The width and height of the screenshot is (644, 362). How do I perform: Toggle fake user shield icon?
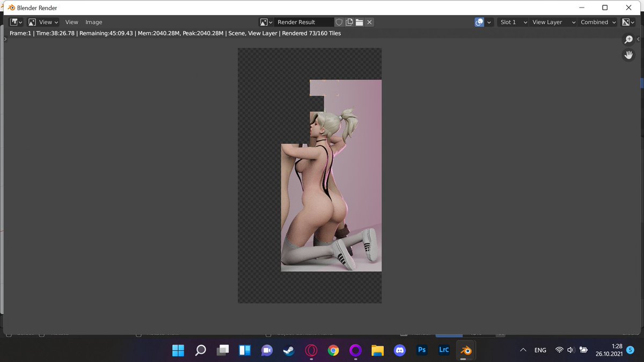click(339, 22)
